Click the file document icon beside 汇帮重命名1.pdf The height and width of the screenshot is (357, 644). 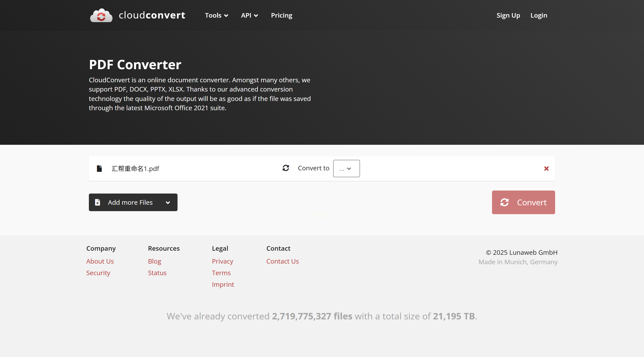[99, 168]
